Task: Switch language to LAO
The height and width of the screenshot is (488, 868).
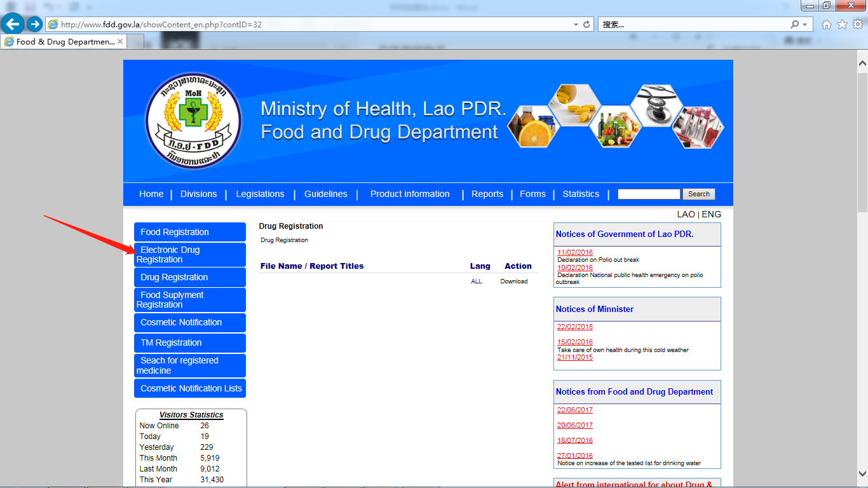Action: click(x=686, y=214)
